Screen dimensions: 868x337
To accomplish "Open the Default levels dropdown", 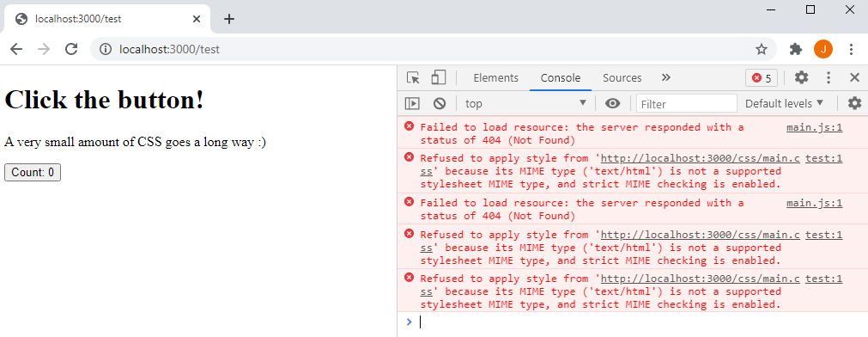I will 785,104.
